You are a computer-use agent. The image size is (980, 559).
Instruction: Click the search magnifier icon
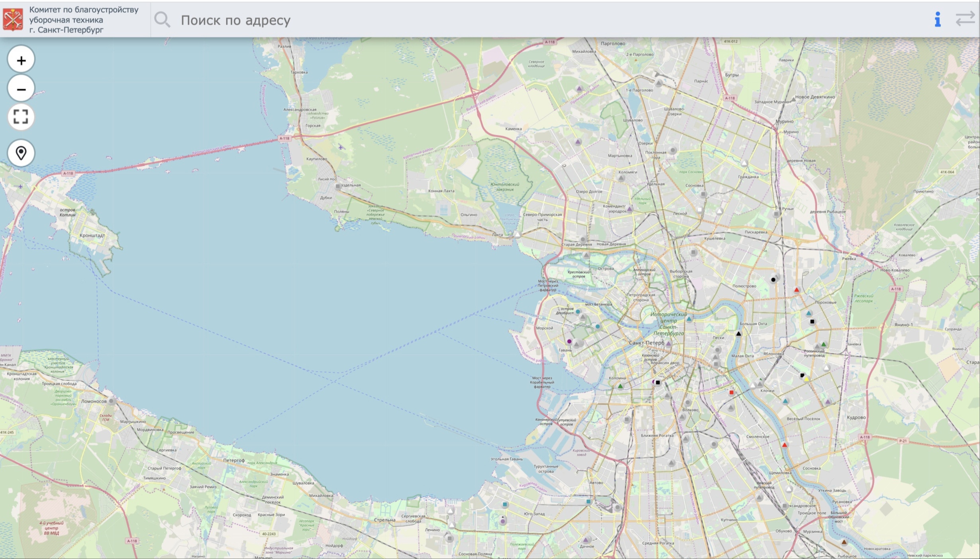162,20
